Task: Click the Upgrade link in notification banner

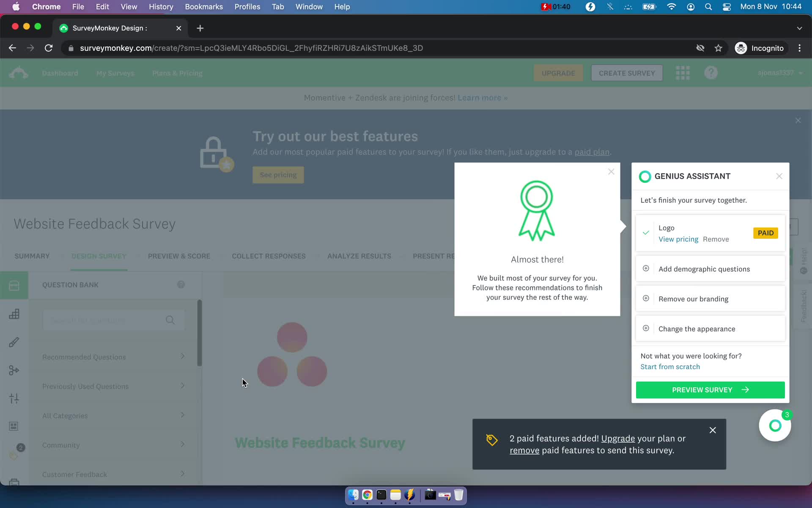Action: (618, 438)
